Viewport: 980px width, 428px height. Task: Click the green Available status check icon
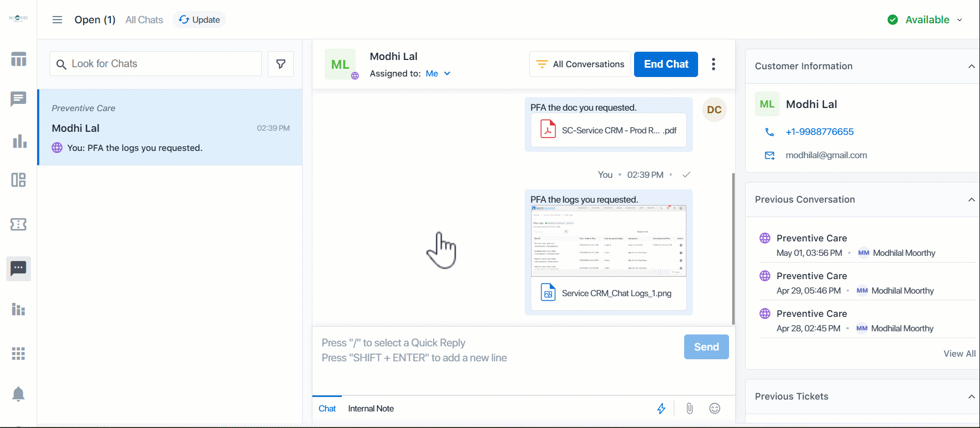pos(893,20)
